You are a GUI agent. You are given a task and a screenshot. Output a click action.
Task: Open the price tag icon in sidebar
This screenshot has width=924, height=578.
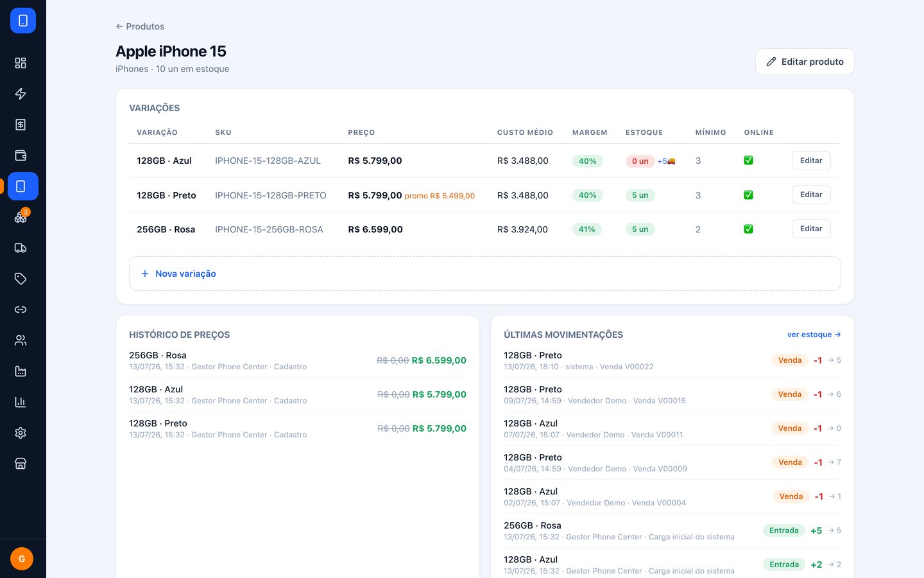[x=21, y=279]
